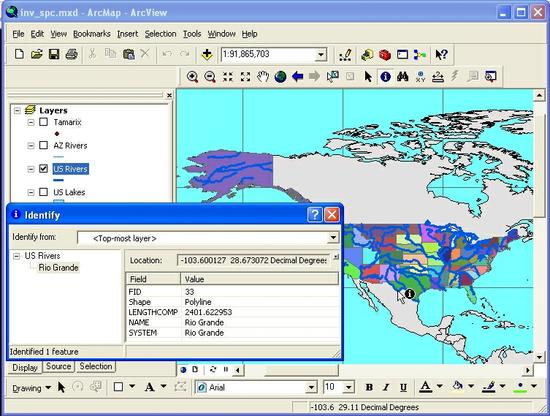Create a new map document
This screenshot has height=416, width=550.
(x=19, y=55)
